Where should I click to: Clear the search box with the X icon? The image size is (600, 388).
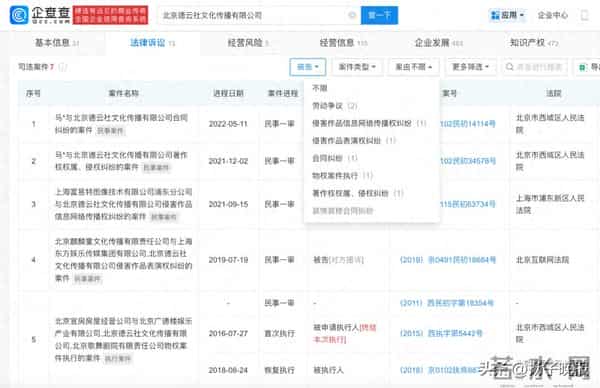[352, 15]
